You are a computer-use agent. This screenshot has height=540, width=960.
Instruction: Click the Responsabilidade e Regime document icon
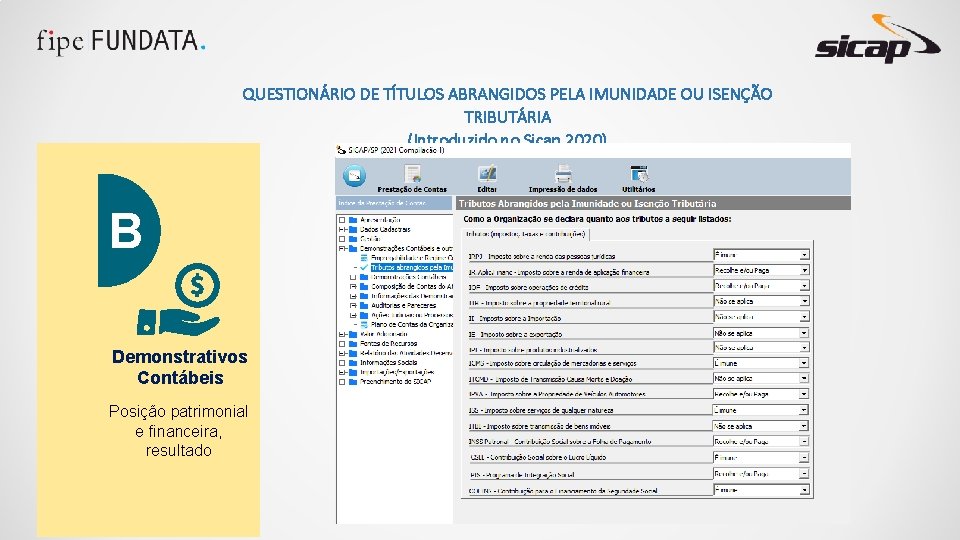point(364,258)
